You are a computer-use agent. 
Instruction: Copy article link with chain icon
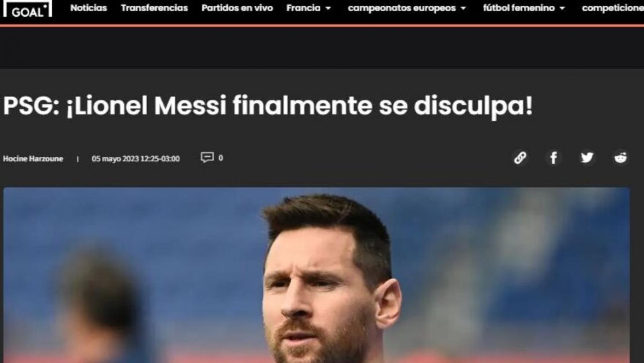pos(520,158)
